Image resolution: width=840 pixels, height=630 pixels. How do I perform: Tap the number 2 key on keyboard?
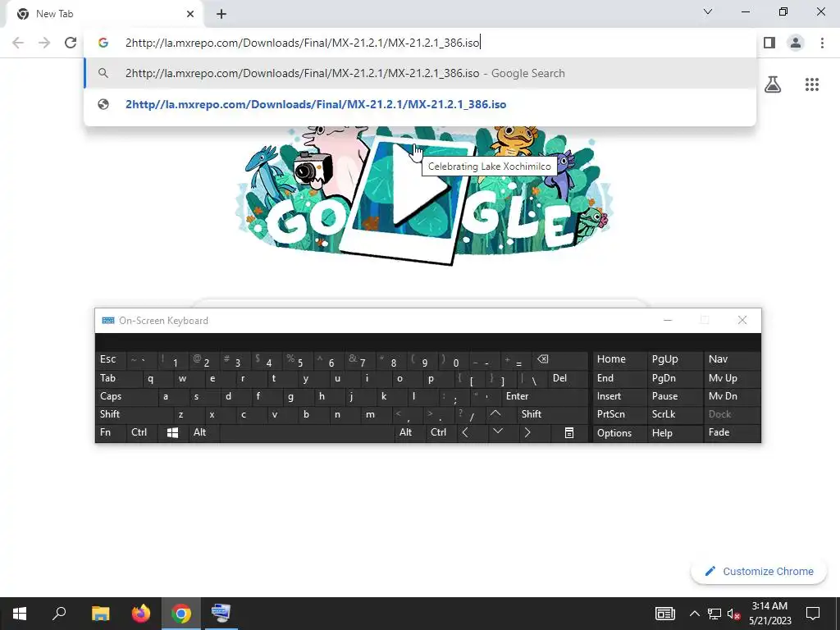[x=203, y=359]
